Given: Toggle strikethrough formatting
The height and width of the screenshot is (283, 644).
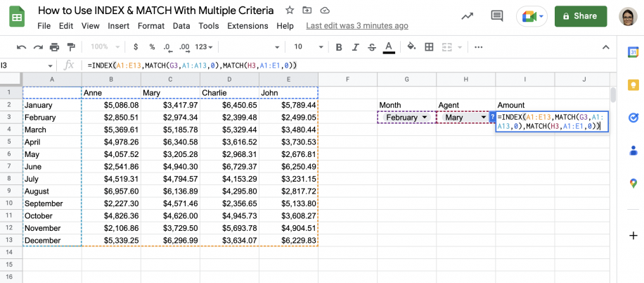Looking at the screenshot, I should tap(372, 47).
